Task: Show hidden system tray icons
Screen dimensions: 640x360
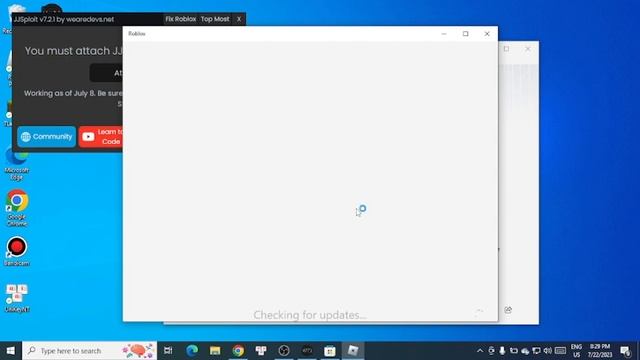Action: (x=480, y=351)
